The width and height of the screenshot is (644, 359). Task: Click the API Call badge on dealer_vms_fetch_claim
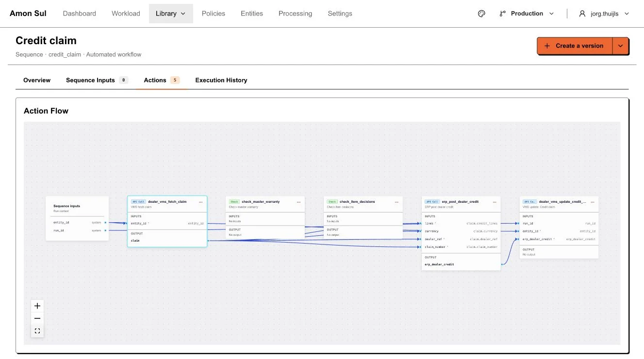click(138, 202)
